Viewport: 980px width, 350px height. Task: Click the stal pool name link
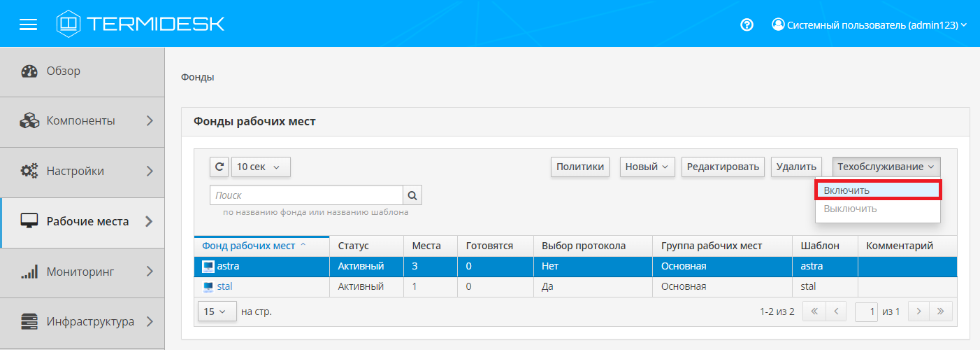pos(224,286)
